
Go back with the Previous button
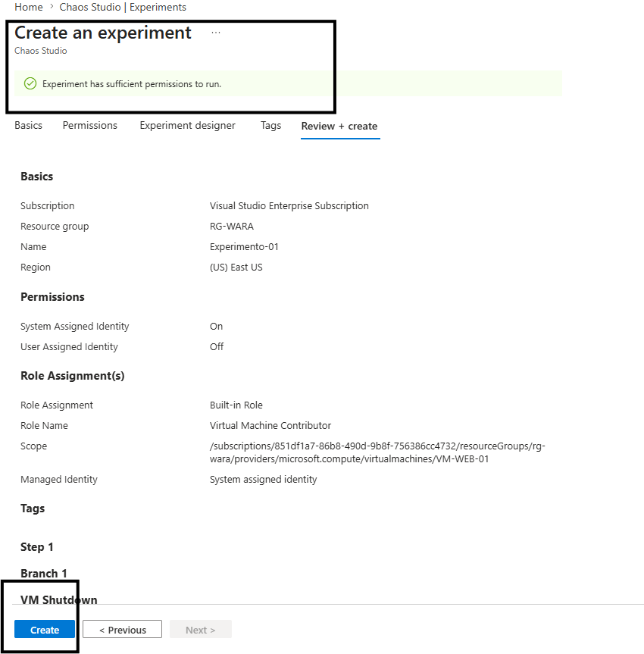click(122, 630)
